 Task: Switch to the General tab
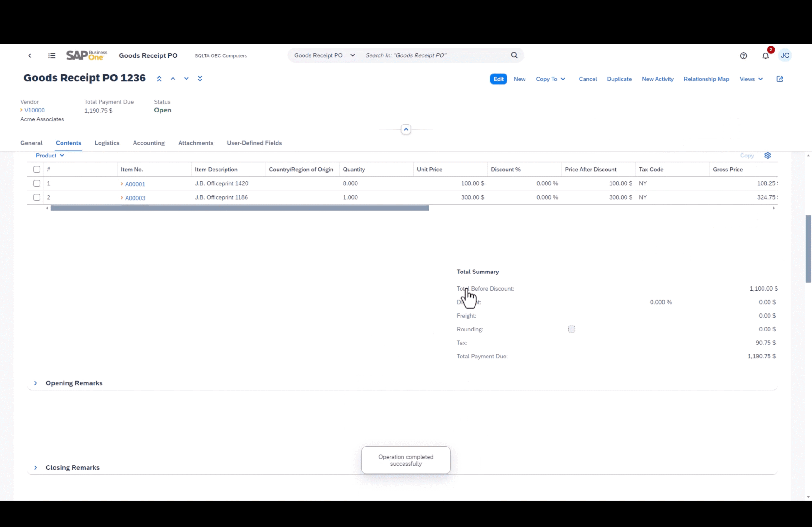tap(31, 143)
